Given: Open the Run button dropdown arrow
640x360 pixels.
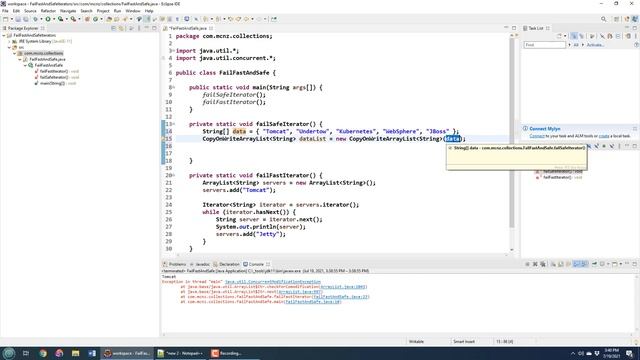Looking at the screenshot, I should tap(53, 19).
